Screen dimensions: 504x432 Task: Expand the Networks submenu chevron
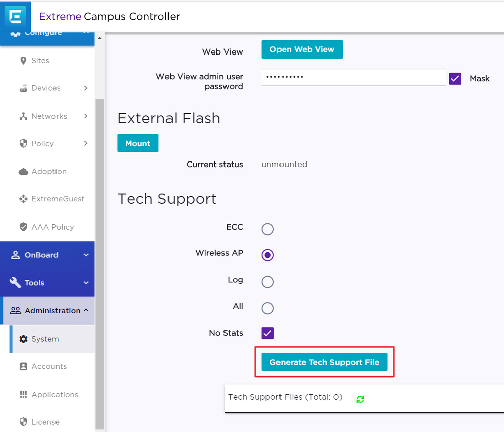tap(86, 116)
